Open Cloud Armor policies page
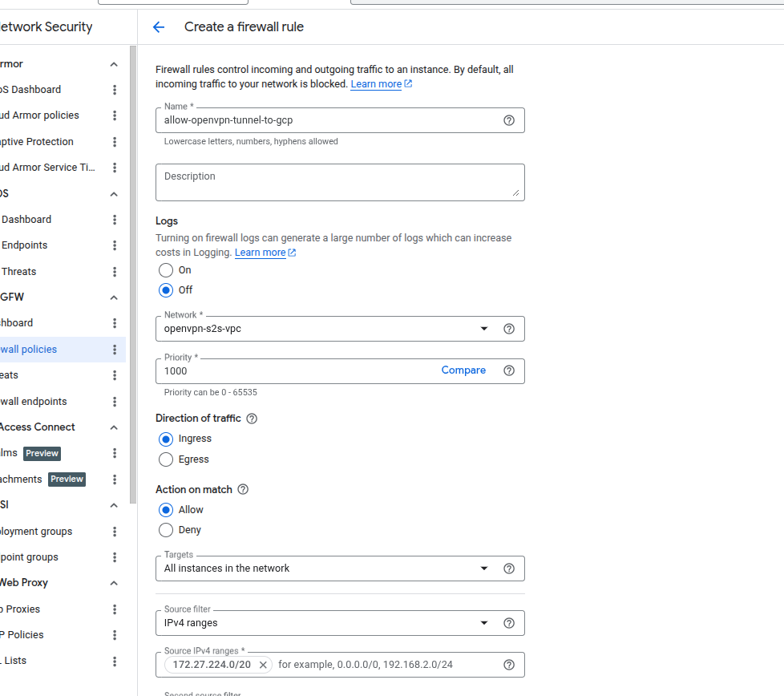 tap(39, 115)
